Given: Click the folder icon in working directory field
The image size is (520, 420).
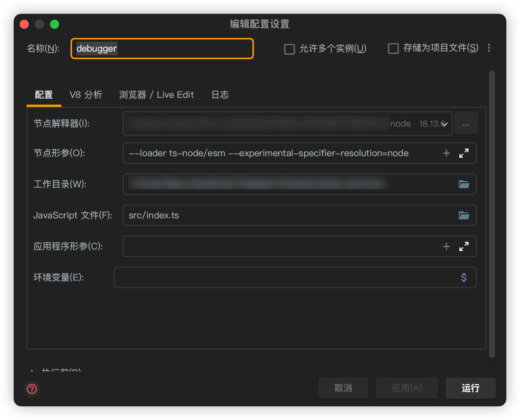Looking at the screenshot, I should pos(464,185).
